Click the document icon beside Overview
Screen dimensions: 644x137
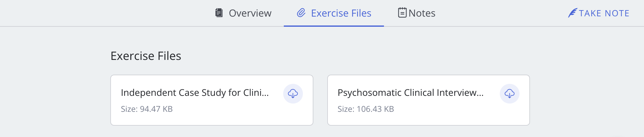[x=219, y=13]
